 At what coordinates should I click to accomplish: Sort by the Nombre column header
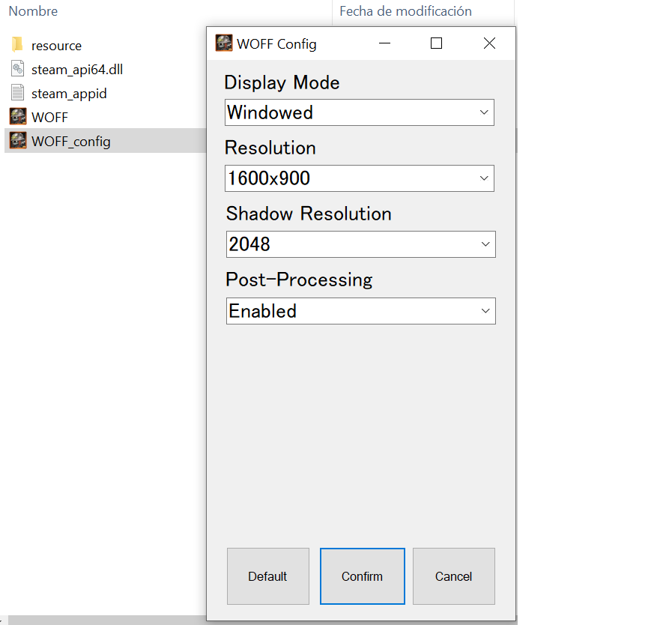coord(33,11)
